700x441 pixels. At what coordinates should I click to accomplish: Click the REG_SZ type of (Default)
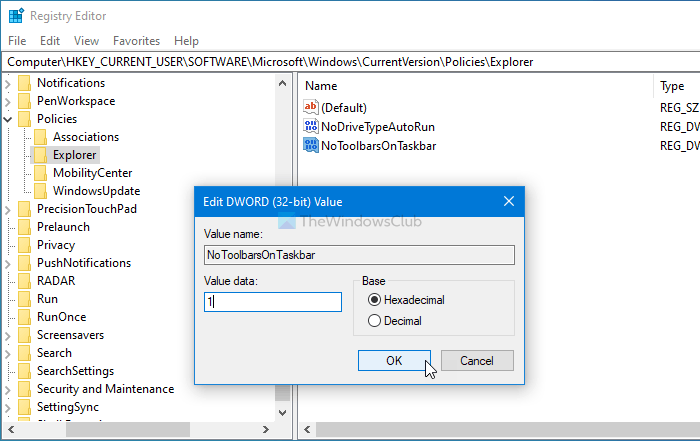tap(679, 108)
